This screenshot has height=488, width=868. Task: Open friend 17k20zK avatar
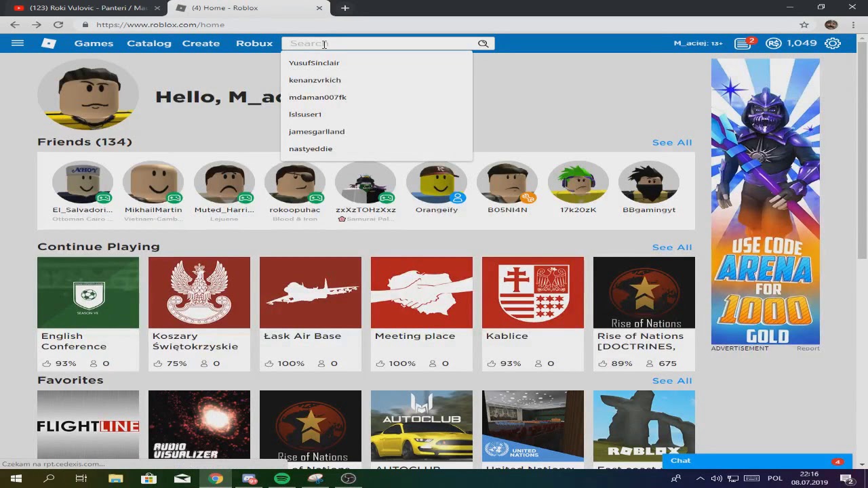(578, 182)
